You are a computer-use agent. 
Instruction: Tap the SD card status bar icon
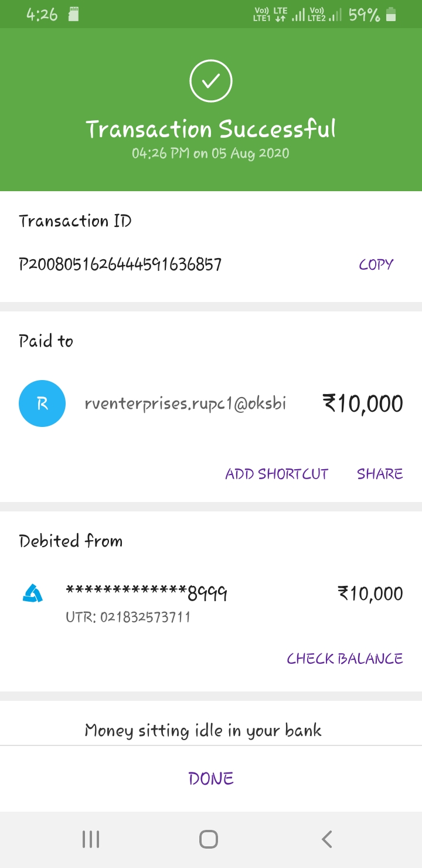(x=74, y=15)
